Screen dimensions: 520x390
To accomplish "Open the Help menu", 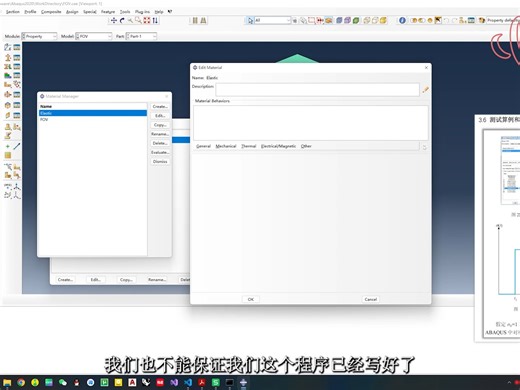I will 159,12.
